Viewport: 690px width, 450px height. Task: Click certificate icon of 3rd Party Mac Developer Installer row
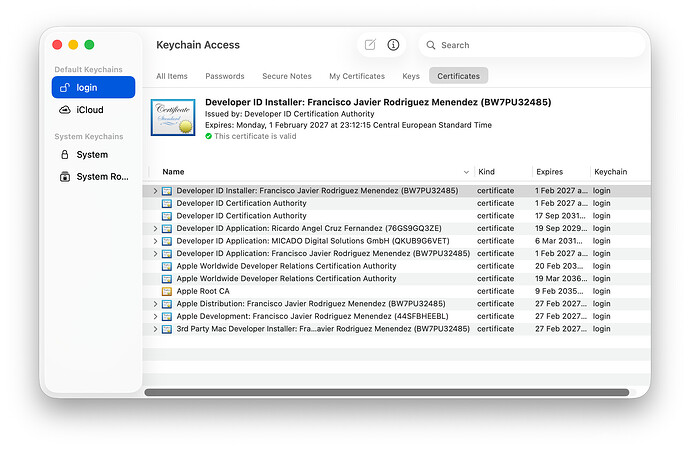(167, 329)
